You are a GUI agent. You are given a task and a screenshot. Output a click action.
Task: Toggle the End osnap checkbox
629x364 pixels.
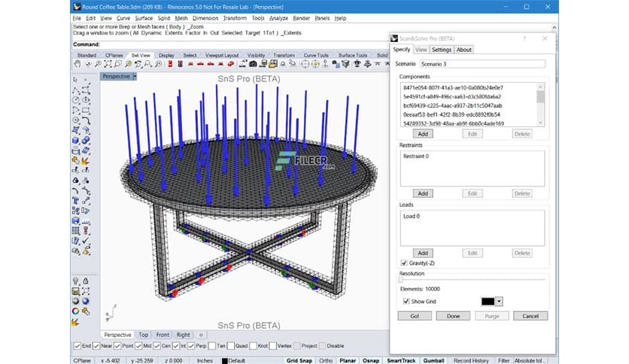77,346
